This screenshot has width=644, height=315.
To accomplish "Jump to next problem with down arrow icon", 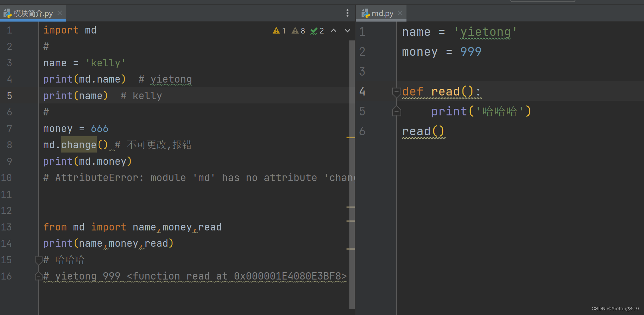I will coord(347,31).
